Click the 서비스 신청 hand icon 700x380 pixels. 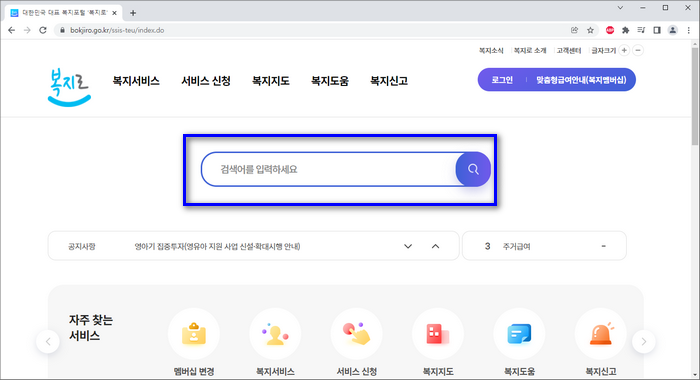(356, 334)
